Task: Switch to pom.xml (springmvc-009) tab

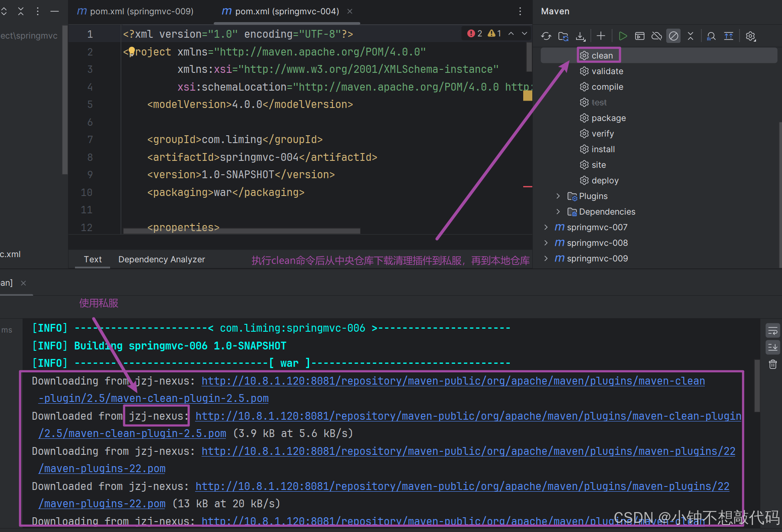Action: pos(135,11)
